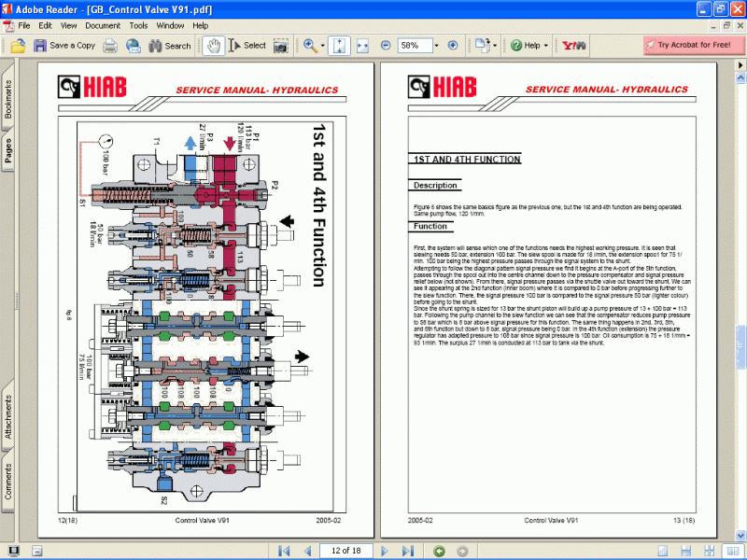
Task: Click the Help toolbar button
Action: [x=526, y=46]
